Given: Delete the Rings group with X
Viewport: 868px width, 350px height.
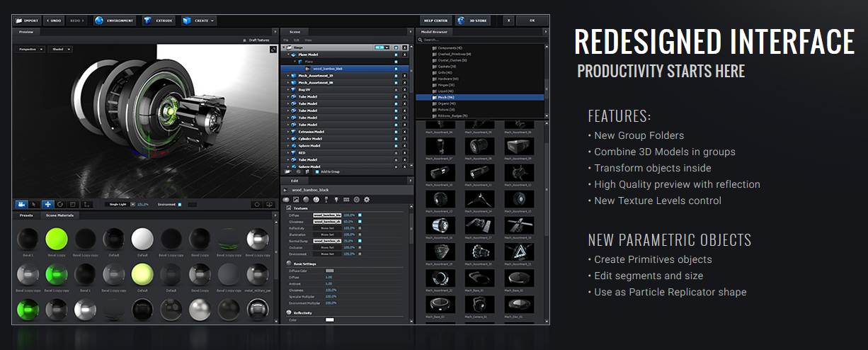Looking at the screenshot, I should pyautogui.click(x=404, y=47).
